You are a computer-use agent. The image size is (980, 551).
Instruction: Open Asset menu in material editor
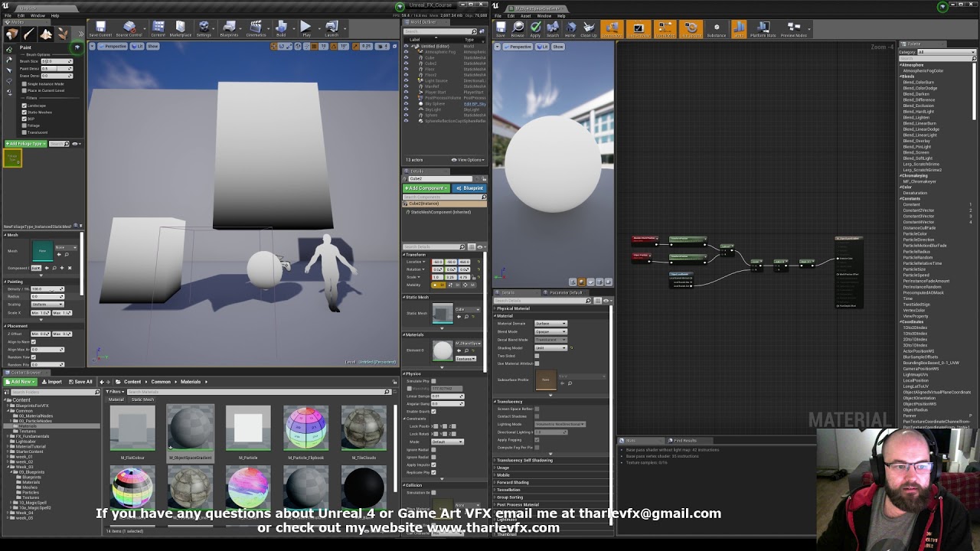(526, 15)
